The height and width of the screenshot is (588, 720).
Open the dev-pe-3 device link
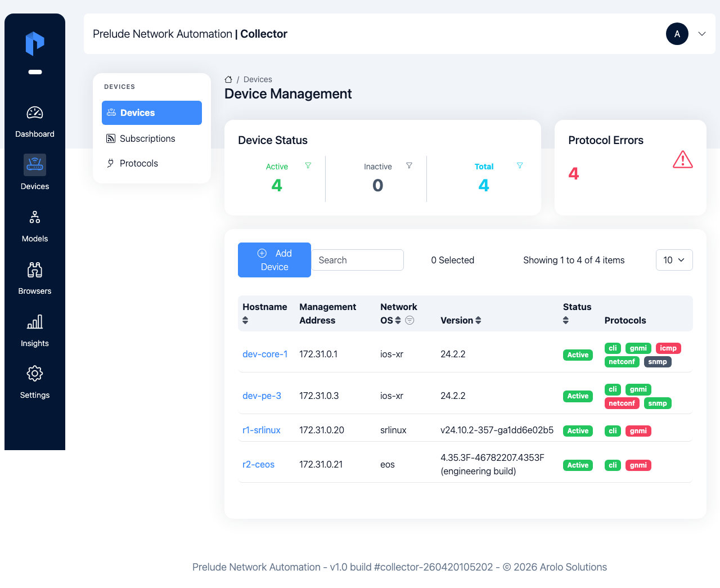click(x=262, y=396)
